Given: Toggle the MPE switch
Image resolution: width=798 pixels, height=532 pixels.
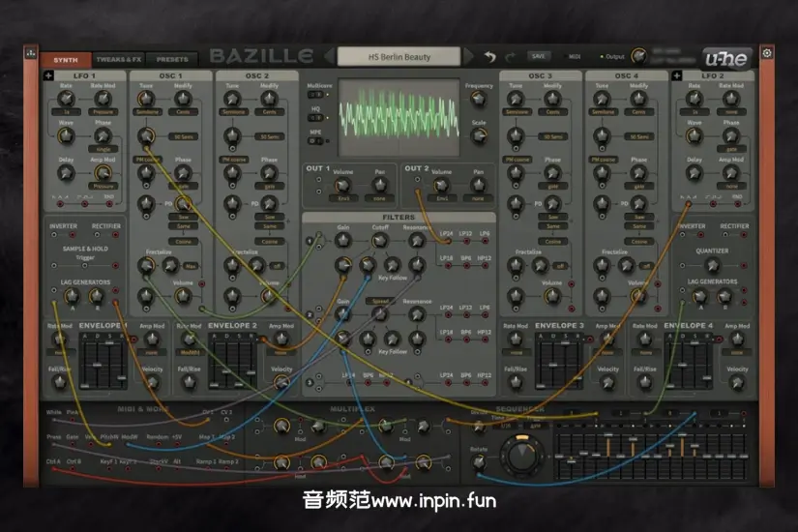Looking at the screenshot, I should [315, 141].
